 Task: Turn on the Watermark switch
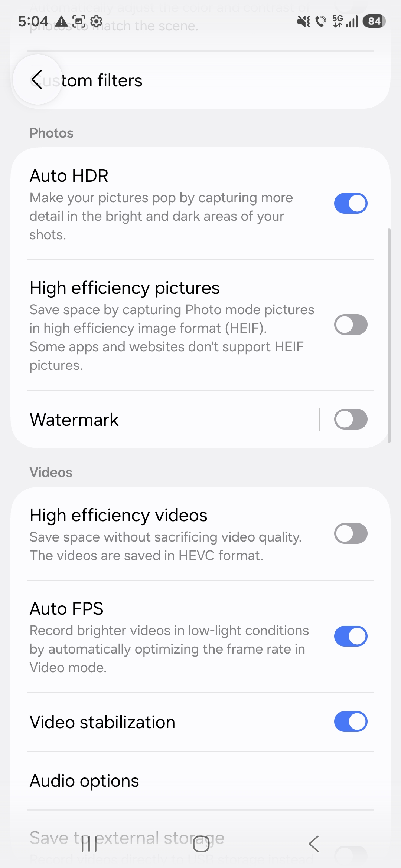[351, 419]
